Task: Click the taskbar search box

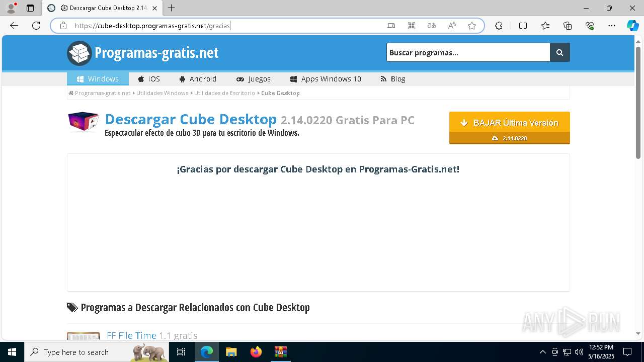Action: tap(97, 352)
